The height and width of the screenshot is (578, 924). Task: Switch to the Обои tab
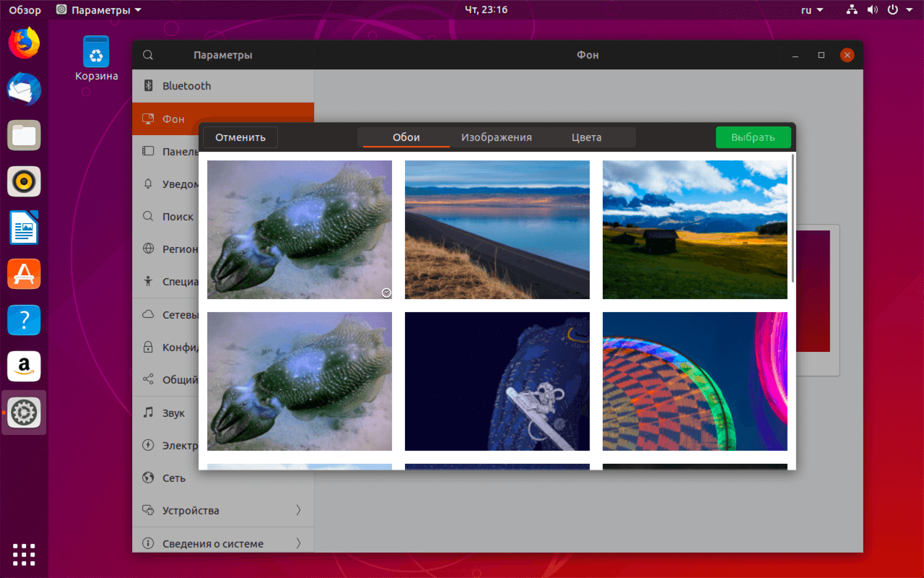406,137
